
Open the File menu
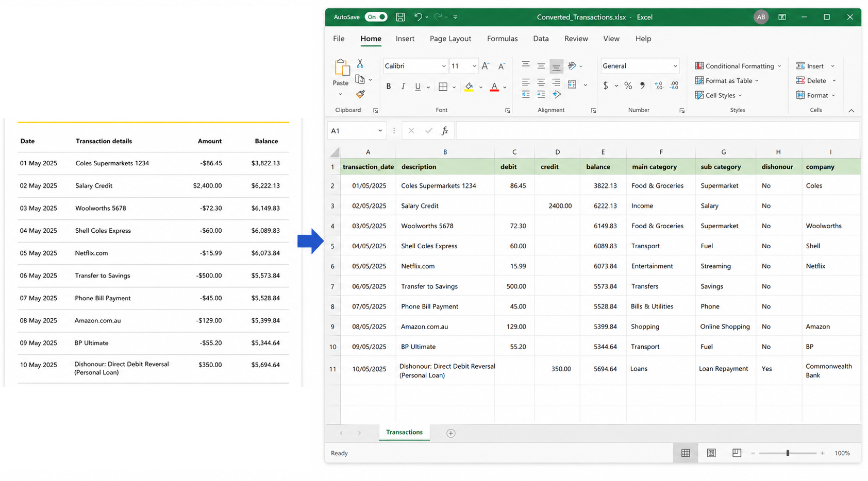[x=339, y=39]
